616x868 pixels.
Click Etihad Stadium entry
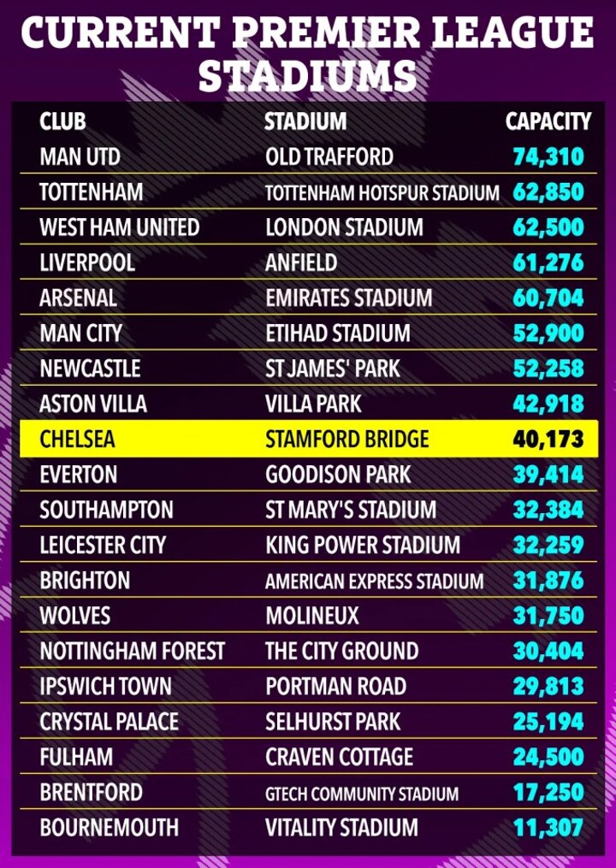pyautogui.click(x=338, y=334)
